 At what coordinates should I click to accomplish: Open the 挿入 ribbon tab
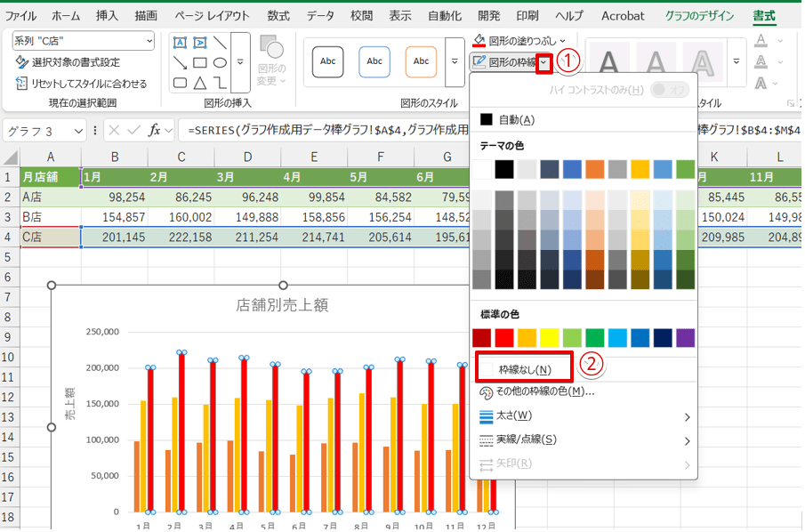point(107,16)
